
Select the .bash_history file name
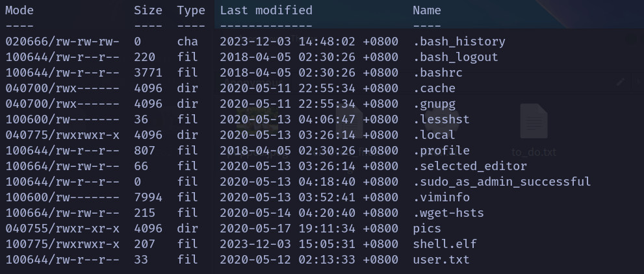459,42
